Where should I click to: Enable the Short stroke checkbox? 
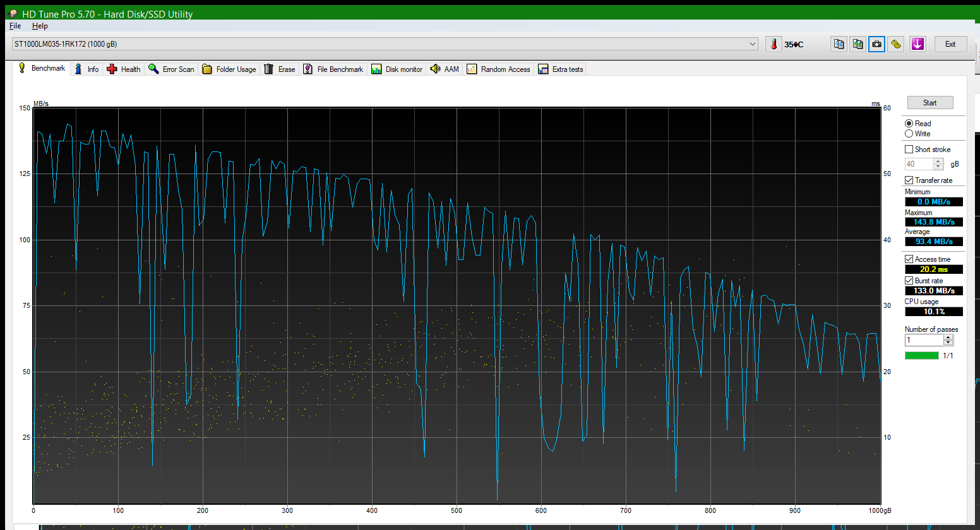tap(909, 150)
